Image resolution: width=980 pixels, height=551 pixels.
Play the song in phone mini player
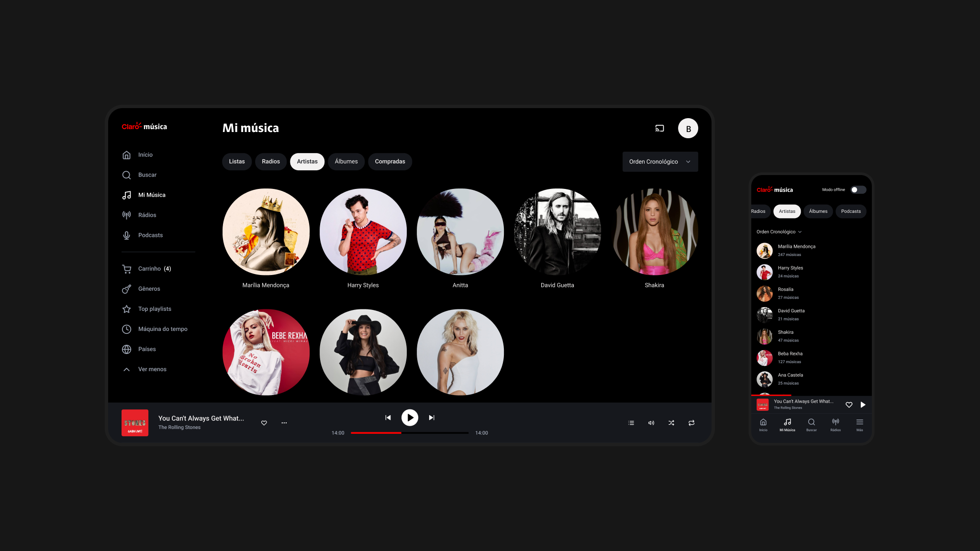coord(863,405)
